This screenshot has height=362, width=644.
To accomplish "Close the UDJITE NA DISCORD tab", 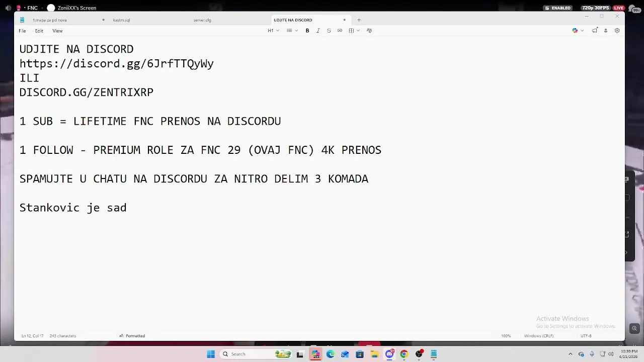I will click(x=344, y=20).
